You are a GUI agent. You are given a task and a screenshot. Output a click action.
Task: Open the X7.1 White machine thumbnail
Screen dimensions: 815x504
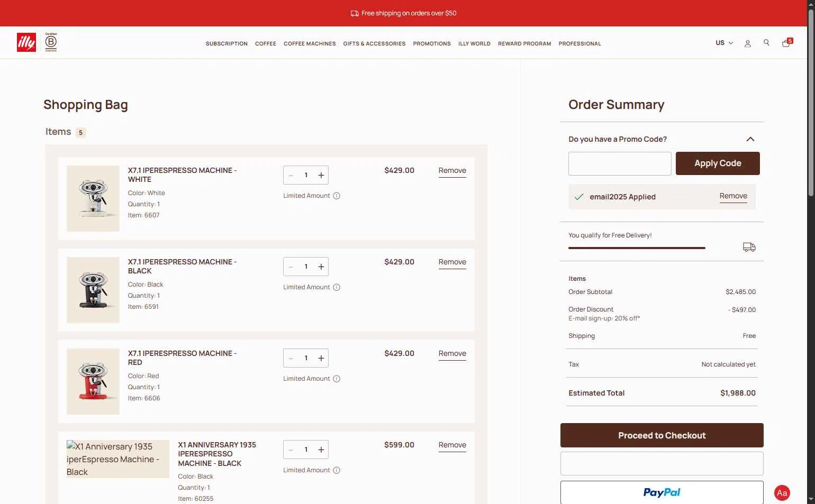pos(93,198)
